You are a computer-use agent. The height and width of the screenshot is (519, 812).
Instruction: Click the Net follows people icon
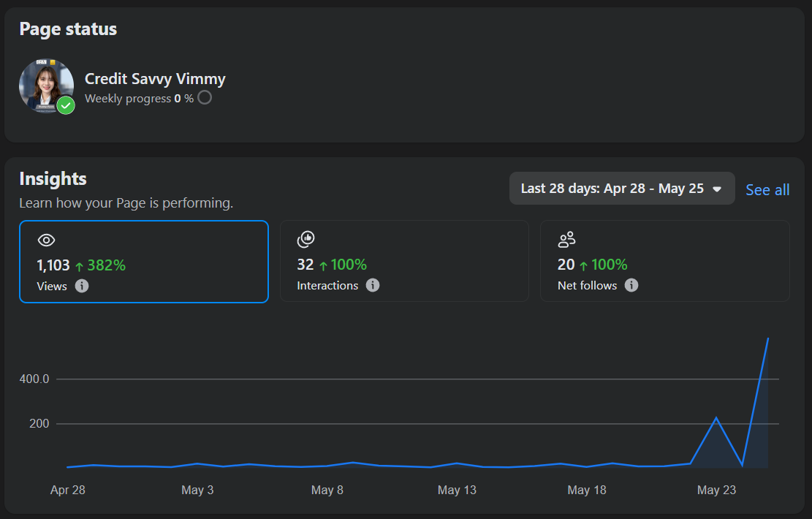point(566,239)
